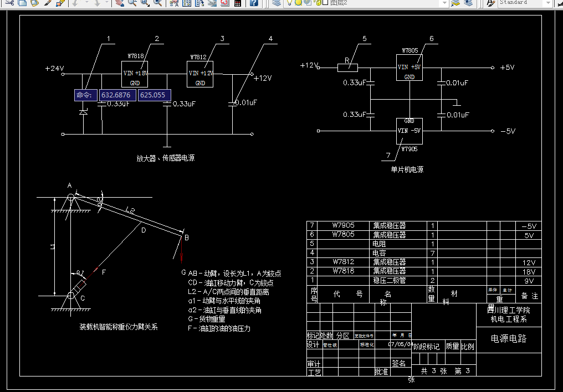Screen dimensions: 563x392
Task: Select the 机电工程系 title block text
Action: [x=509, y=319]
